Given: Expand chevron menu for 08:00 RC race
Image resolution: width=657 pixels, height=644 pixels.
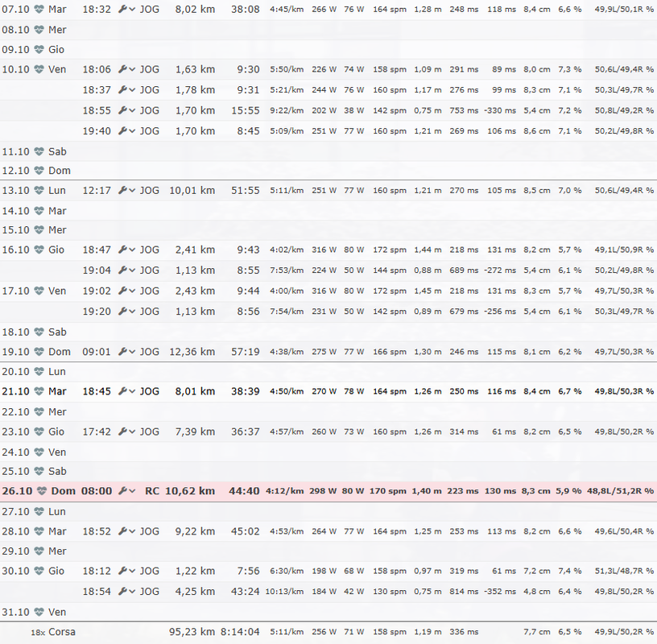Looking at the screenshot, I should coord(132,491).
